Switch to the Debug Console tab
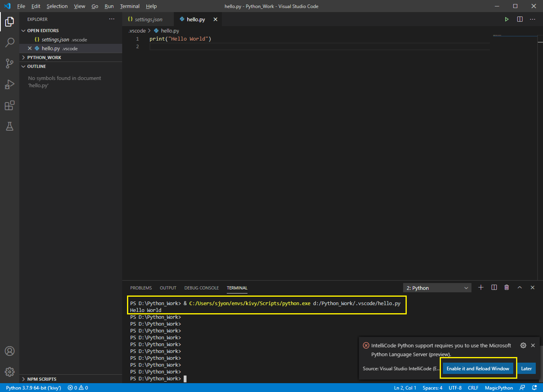The width and height of the screenshot is (543, 392). (201, 288)
